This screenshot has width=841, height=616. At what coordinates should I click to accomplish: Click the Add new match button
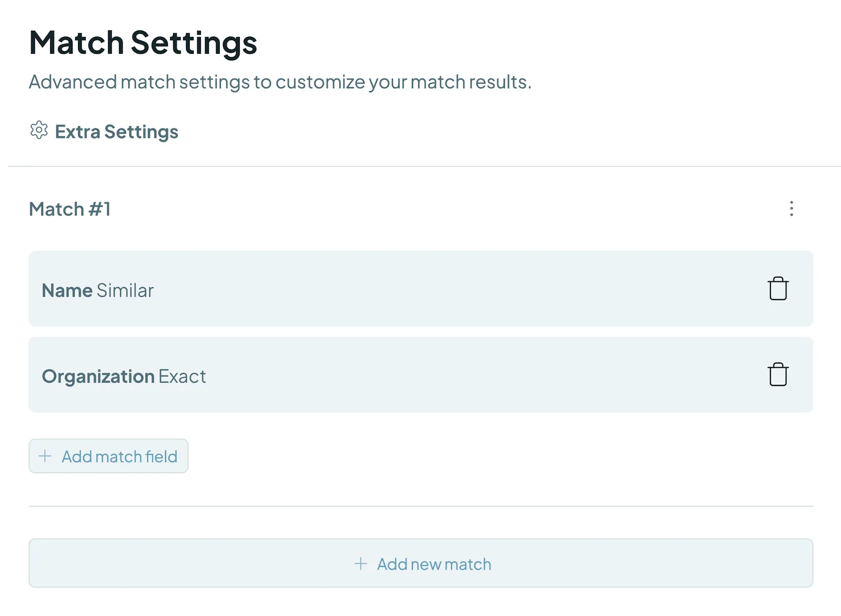(x=421, y=563)
